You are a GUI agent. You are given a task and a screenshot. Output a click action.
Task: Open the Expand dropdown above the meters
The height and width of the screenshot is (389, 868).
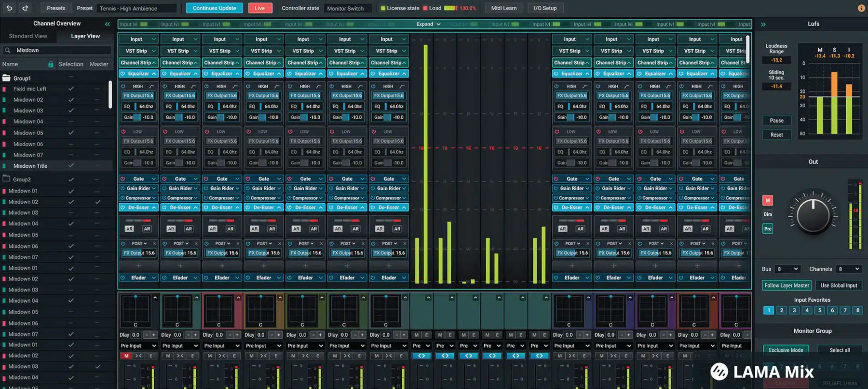(x=428, y=24)
